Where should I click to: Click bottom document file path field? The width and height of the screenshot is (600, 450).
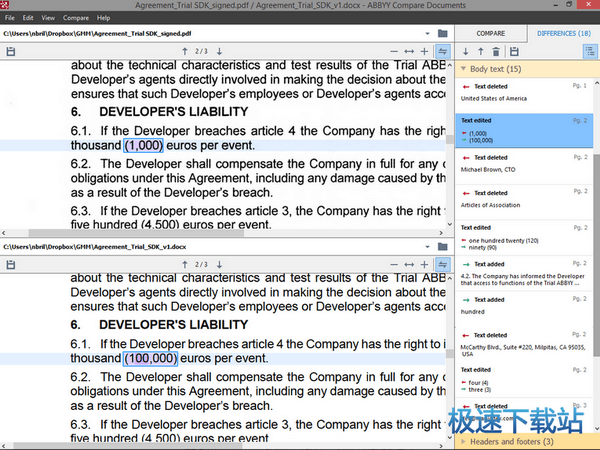coord(210,247)
